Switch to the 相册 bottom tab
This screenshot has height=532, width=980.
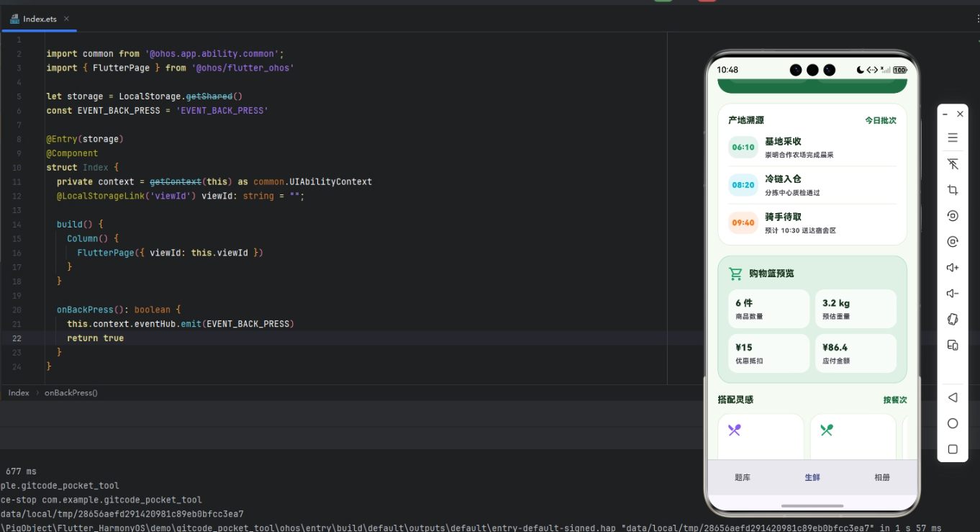[882, 477]
